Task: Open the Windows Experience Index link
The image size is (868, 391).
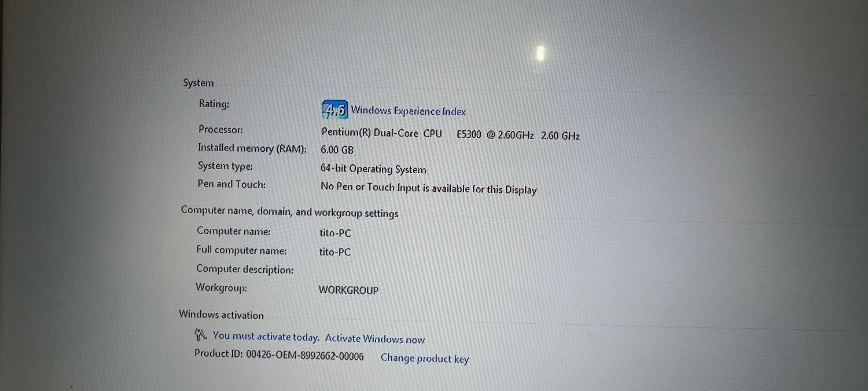Action: pos(409,111)
